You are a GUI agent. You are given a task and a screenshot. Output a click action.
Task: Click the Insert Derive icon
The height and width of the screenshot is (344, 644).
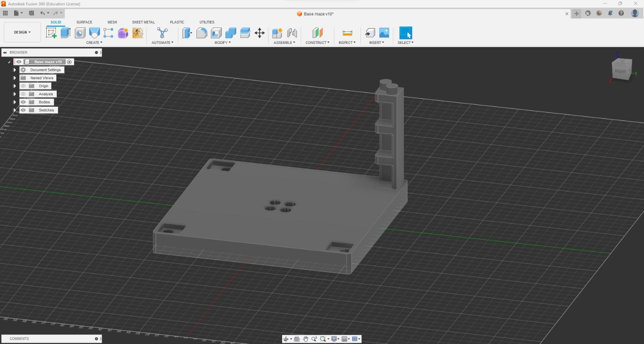click(x=370, y=33)
